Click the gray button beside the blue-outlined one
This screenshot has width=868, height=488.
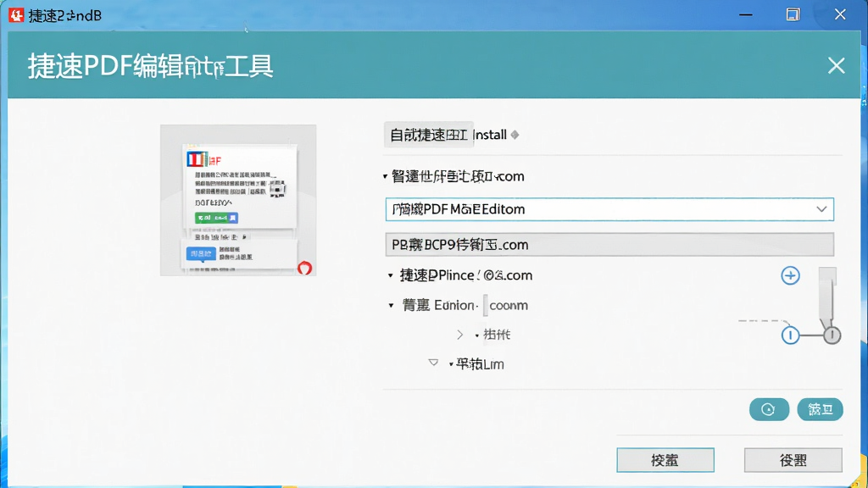[793, 460]
